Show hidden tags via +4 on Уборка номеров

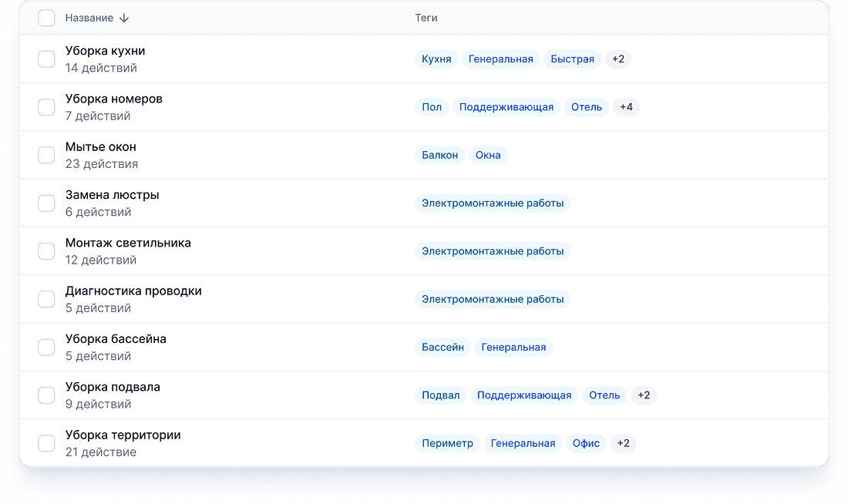pos(626,107)
